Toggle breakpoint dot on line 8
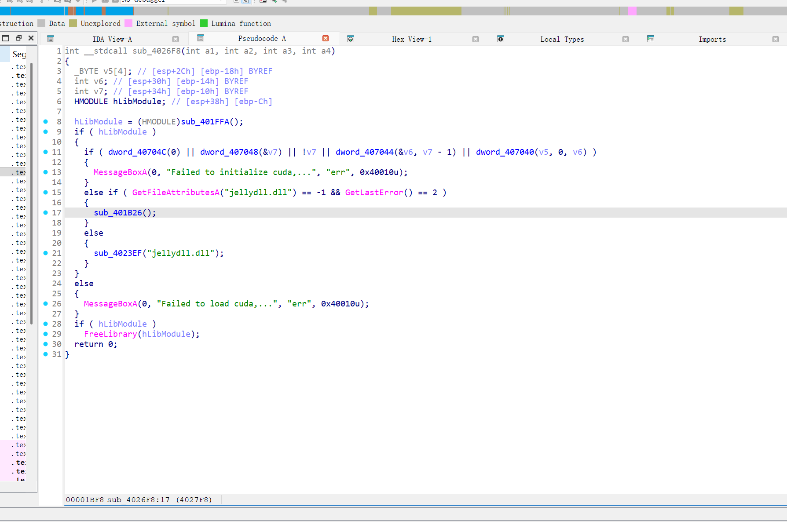Screen dimensions: 787x532 [x=45, y=122]
